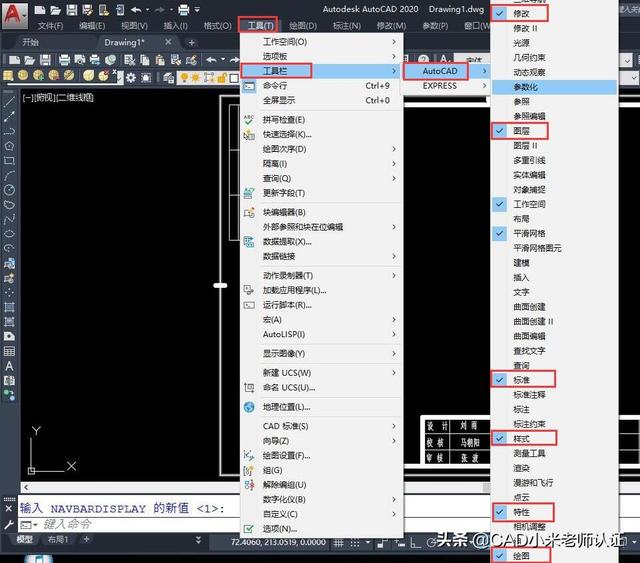Click the horizontal scrollbar left arrow
The width and height of the screenshot is (640, 563).
[26, 487]
